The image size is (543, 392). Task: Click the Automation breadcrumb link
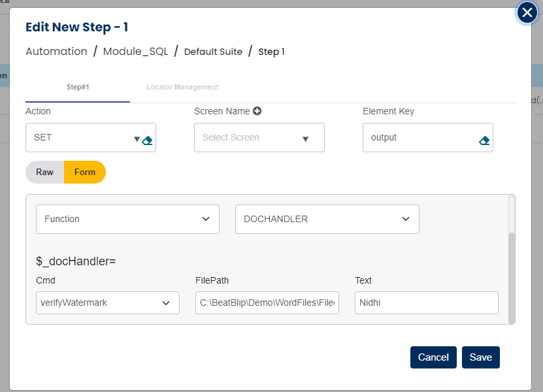coord(56,52)
